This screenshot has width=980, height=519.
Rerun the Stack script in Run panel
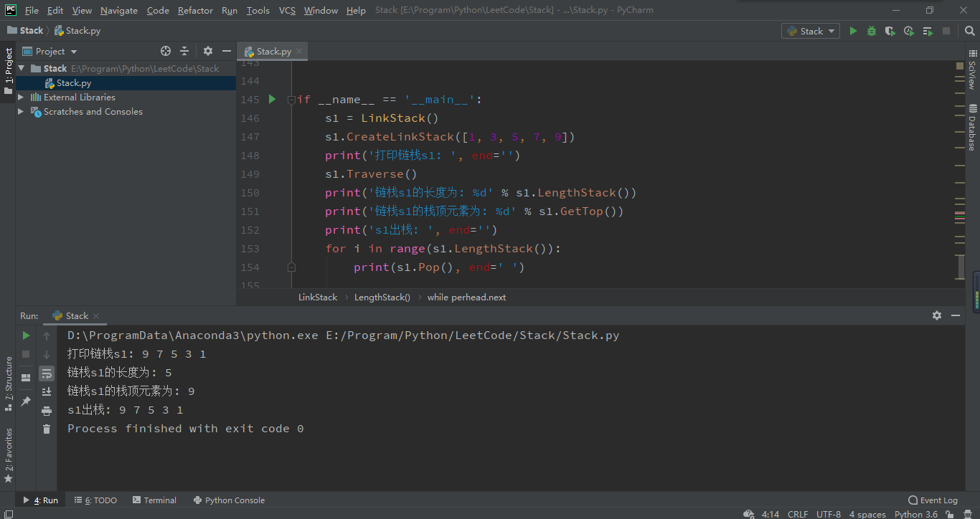tap(26, 335)
